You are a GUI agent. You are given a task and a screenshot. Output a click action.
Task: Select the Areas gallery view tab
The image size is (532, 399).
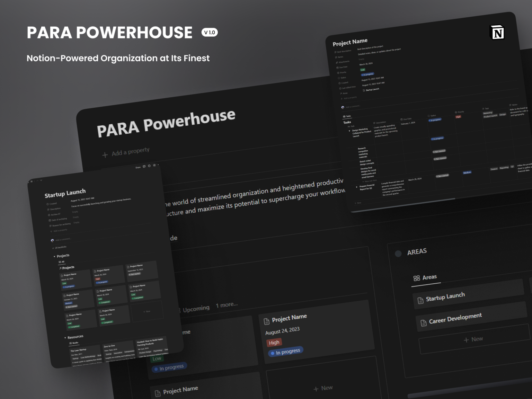[x=425, y=277]
